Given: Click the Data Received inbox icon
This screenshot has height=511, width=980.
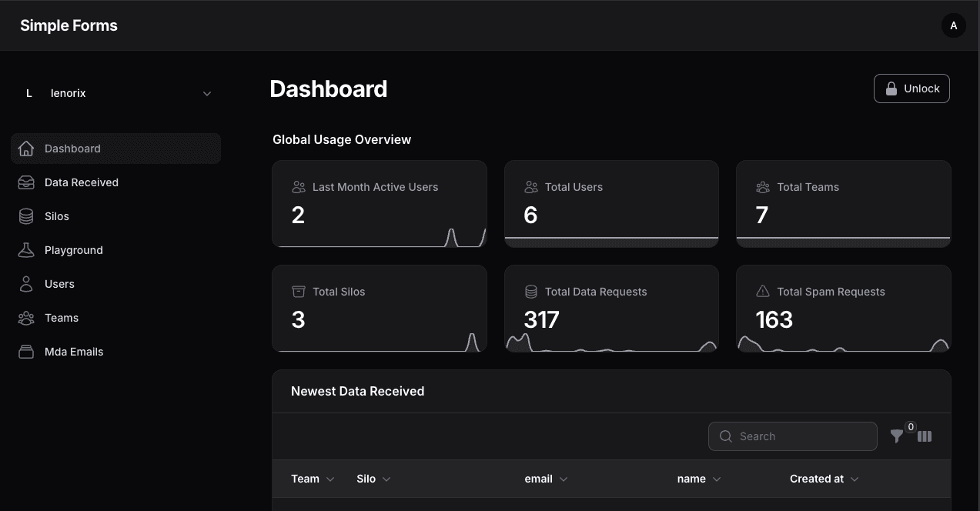Looking at the screenshot, I should (26, 182).
